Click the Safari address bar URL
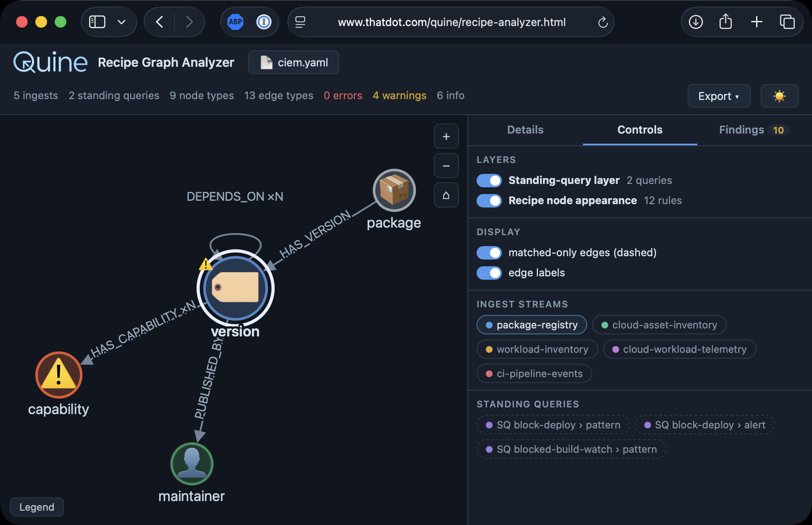Image resolution: width=812 pixels, height=525 pixels. (451, 22)
